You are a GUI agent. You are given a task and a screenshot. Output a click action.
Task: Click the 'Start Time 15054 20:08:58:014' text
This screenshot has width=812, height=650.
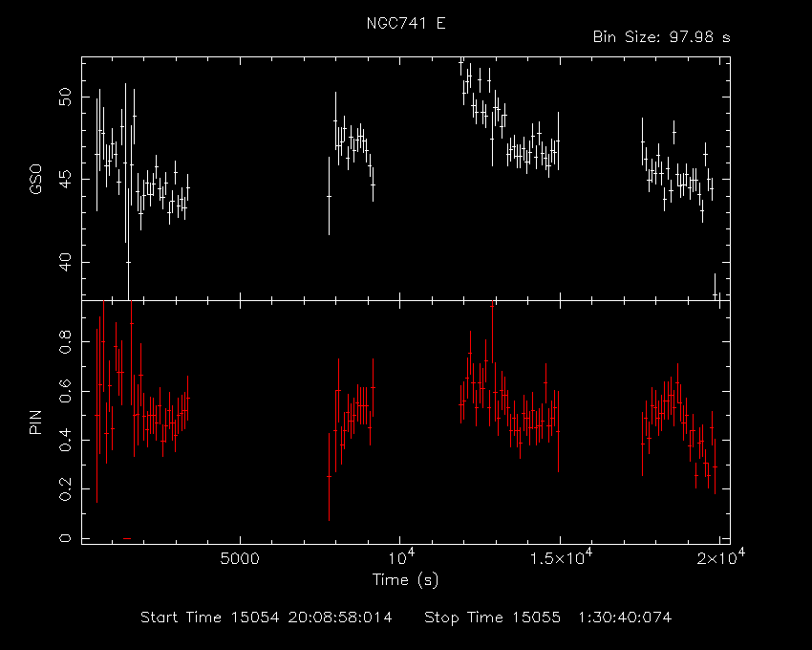pyautogui.click(x=267, y=617)
